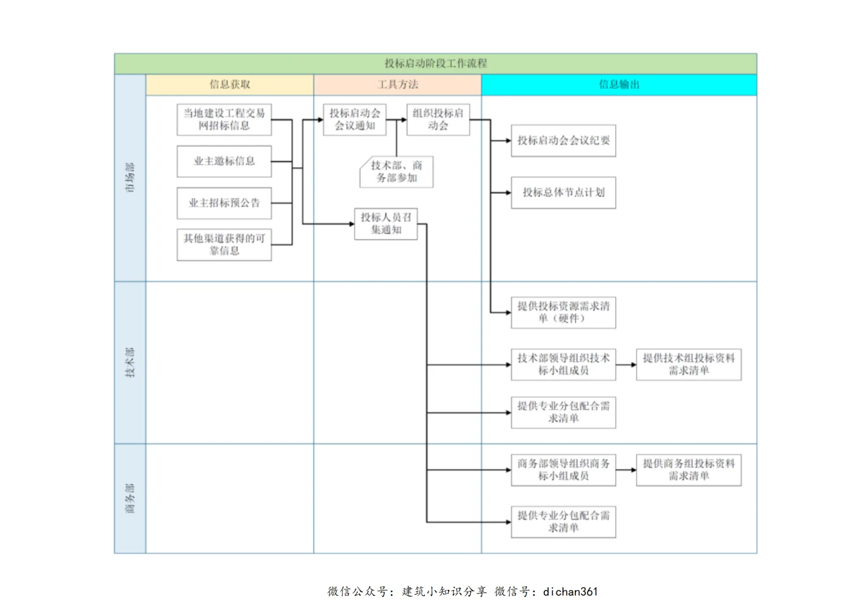868x614 pixels.
Task: Select the 其他渠道获得的可靠信息 box
Action: point(224,244)
